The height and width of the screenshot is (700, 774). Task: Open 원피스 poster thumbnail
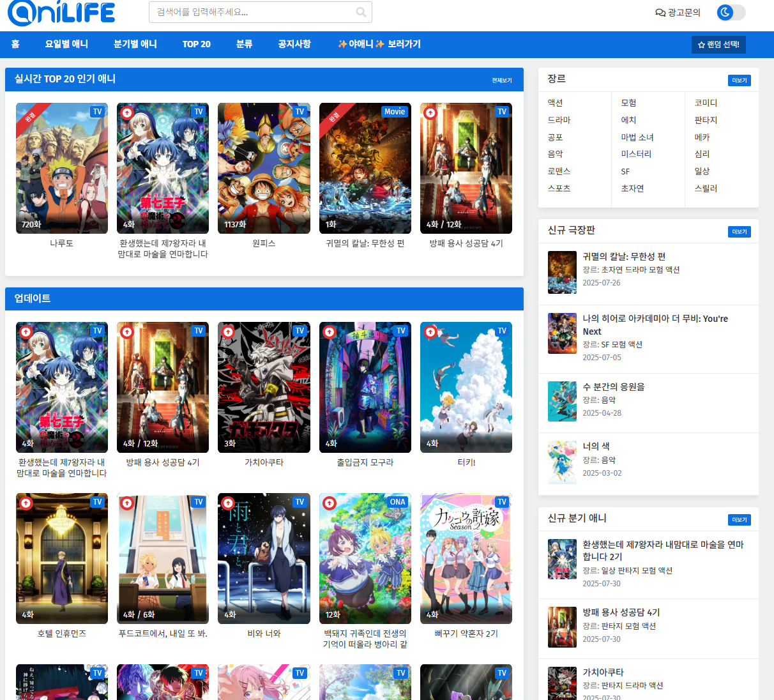pyautogui.click(x=264, y=169)
